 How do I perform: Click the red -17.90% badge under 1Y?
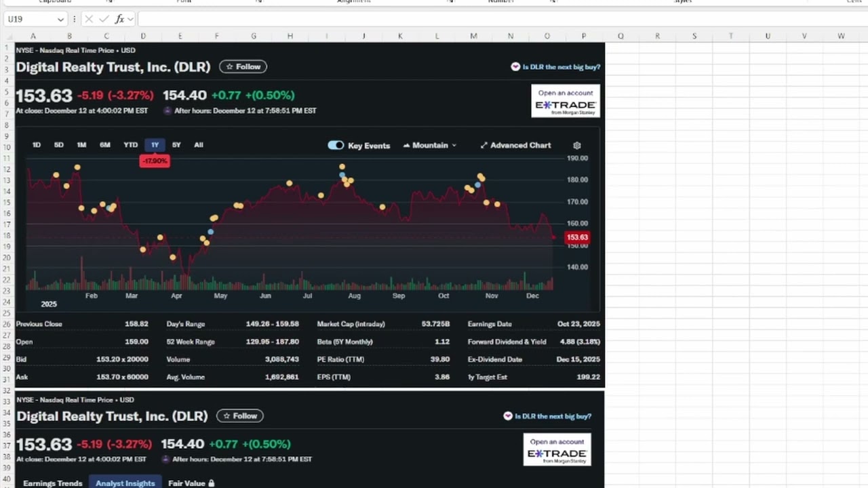154,161
